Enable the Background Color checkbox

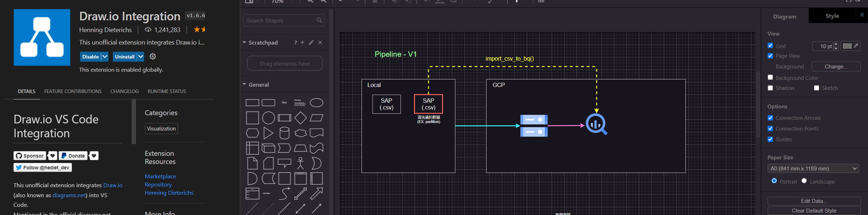point(770,77)
